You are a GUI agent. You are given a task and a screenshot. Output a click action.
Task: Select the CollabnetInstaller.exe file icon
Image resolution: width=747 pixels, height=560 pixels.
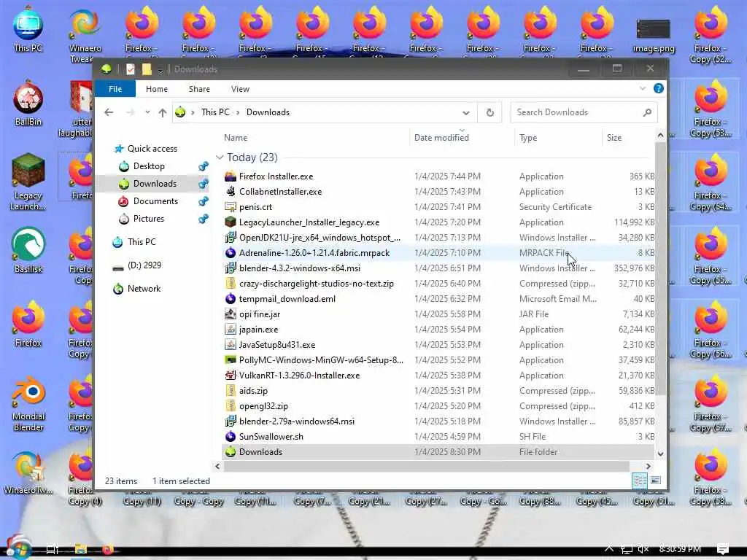tap(231, 192)
